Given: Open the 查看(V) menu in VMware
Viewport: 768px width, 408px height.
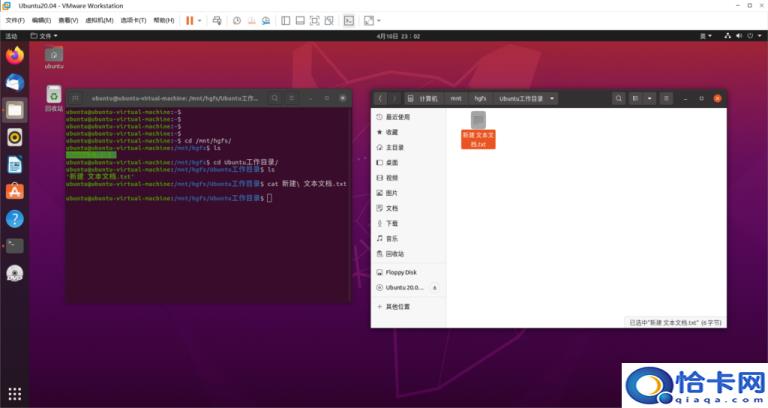Looking at the screenshot, I should pos(69,20).
